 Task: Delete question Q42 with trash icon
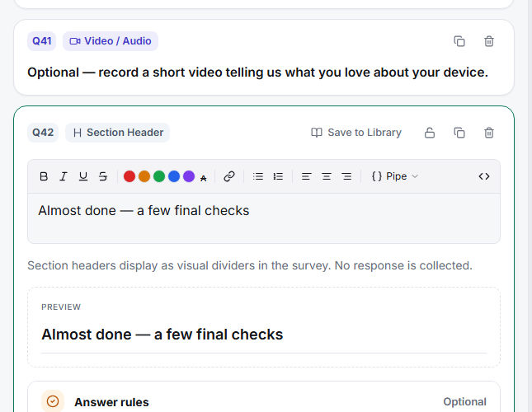489,133
